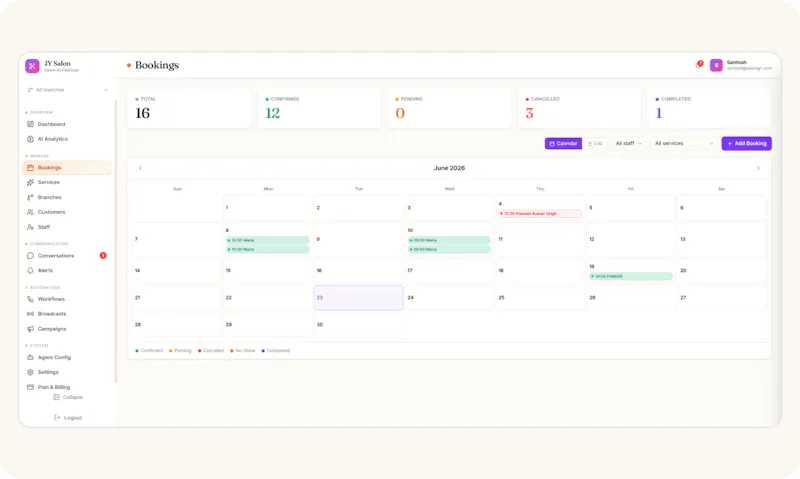
Task: Click the Plan & Billing card icon
Action: click(x=30, y=387)
